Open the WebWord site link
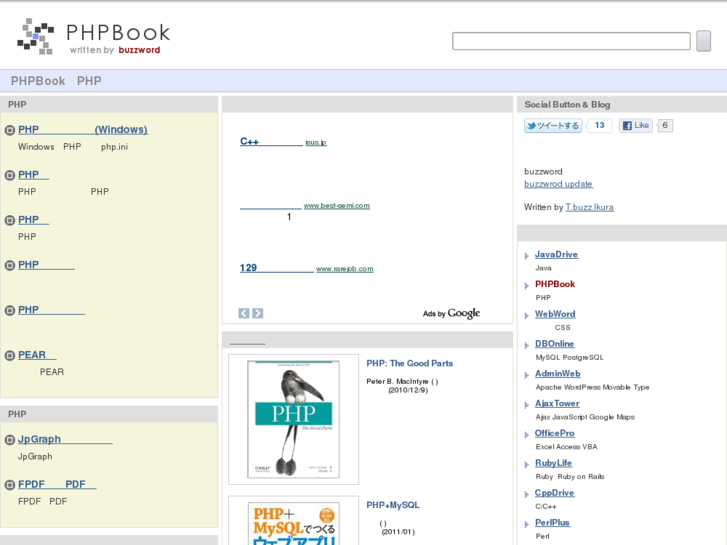This screenshot has width=727, height=545. coord(555,314)
